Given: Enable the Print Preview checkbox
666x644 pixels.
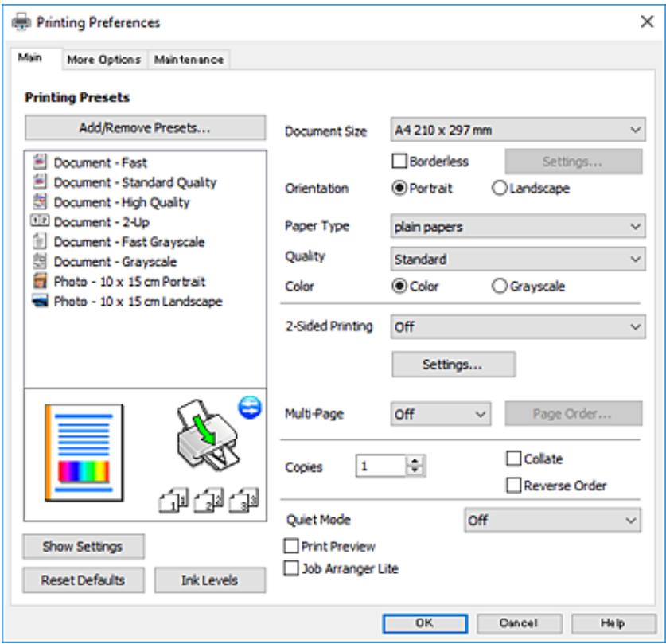Looking at the screenshot, I should click(291, 546).
